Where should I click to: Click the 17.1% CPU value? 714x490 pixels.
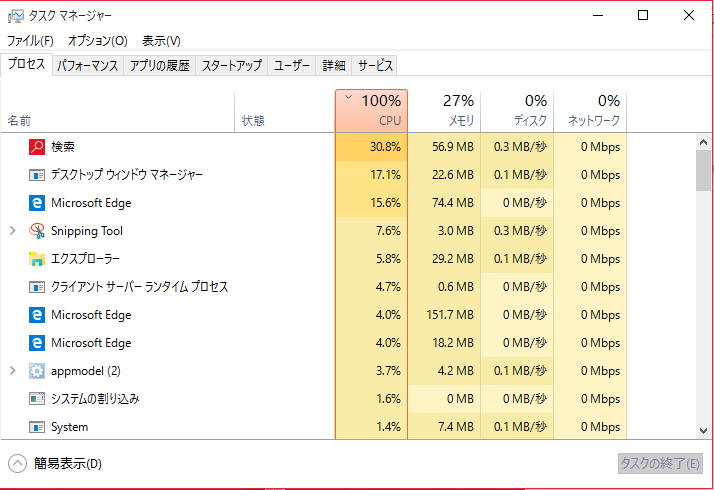point(385,175)
